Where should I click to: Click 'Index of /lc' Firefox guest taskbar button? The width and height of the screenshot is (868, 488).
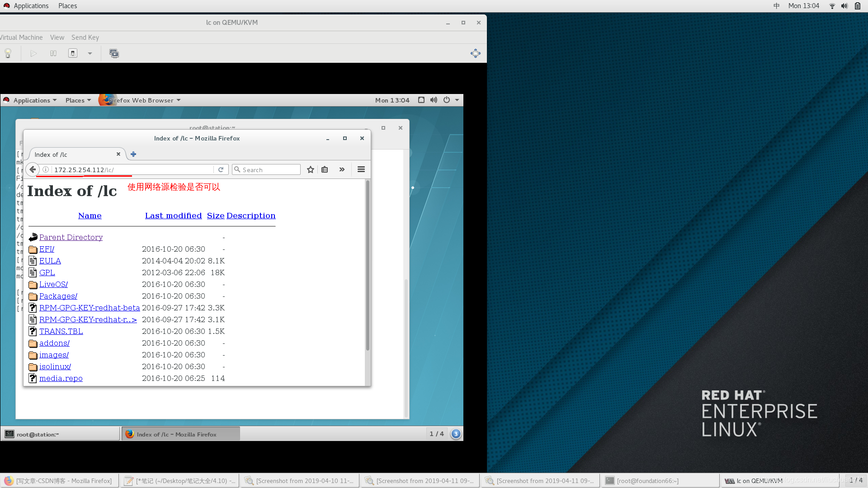pos(181,434)
